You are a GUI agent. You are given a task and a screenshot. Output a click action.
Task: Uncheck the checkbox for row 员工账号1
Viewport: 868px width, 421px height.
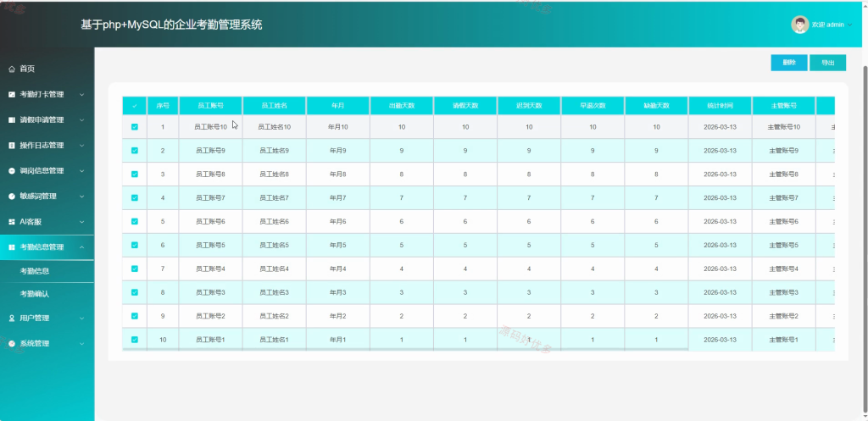(x=135, y=340)
